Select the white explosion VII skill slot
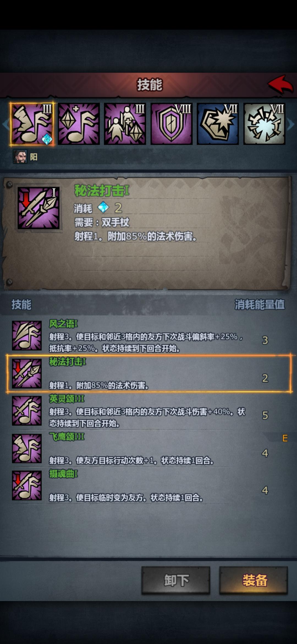This screenshot has width=297, height=644. [x=264, y=124]
